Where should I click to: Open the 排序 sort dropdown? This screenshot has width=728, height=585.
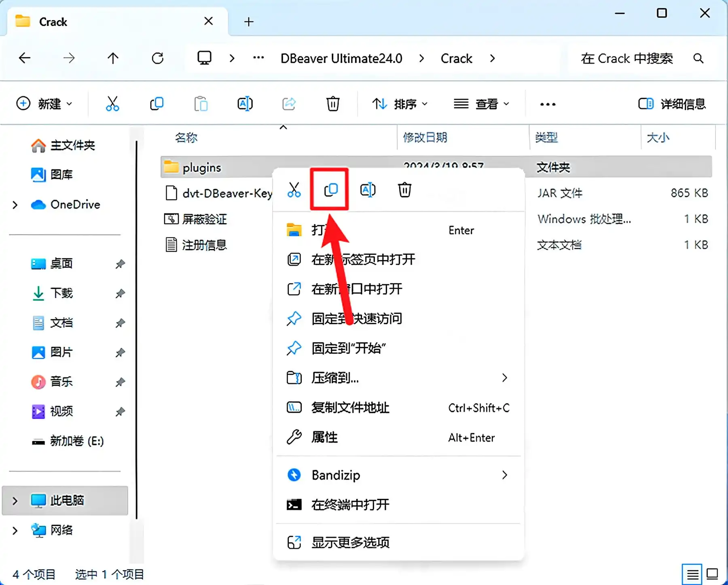pos(400,104)
